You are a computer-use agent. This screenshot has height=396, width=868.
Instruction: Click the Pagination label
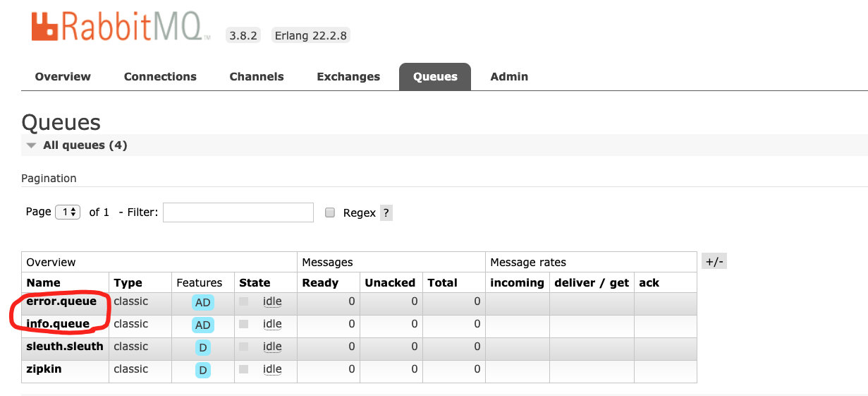[49, 178]
